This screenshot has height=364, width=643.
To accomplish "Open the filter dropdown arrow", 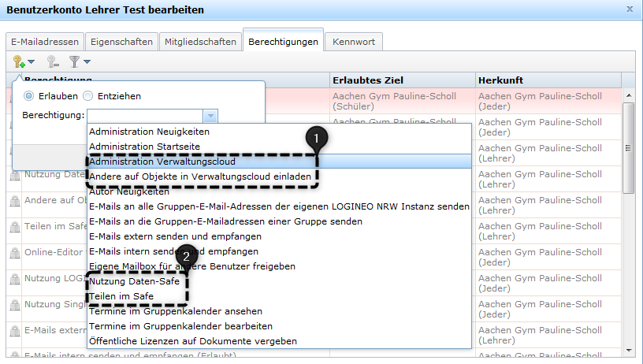I will point(87,62).
